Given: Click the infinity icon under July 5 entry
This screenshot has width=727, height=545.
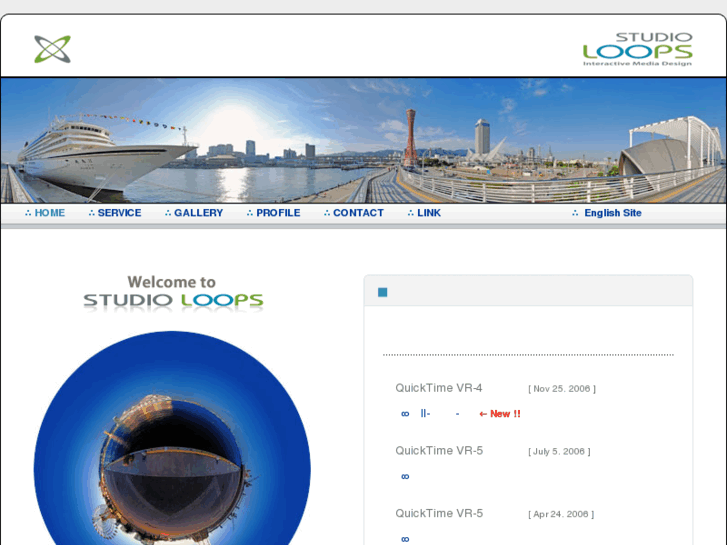Looking at the screenshot, I should (x=405, y=476).
